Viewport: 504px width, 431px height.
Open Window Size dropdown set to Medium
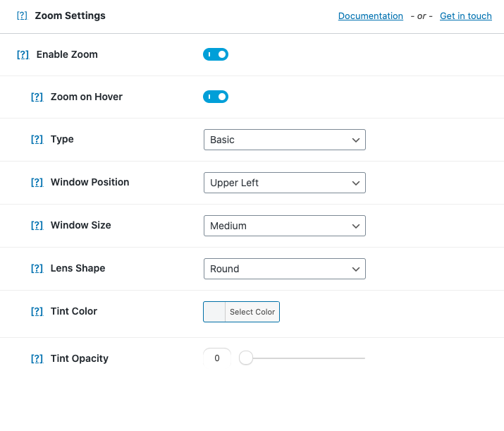point(284,226)
